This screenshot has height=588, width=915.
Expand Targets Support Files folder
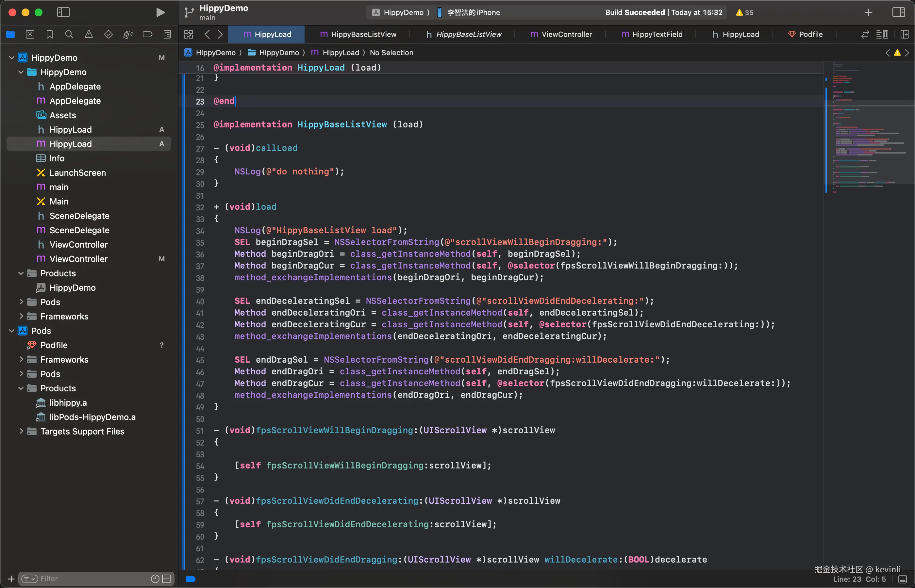pos(21,431)
